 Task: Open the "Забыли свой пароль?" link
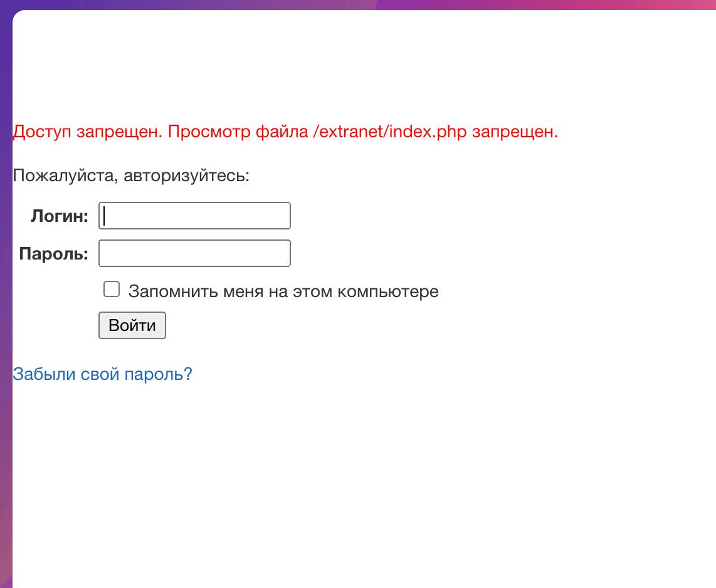pyautogui.click(x=102, y=374)
